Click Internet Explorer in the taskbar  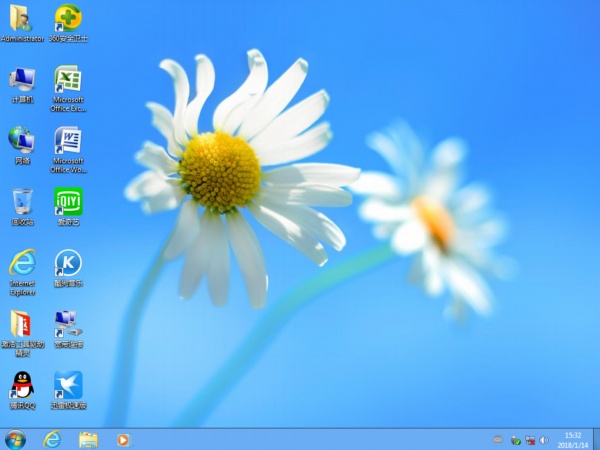(52, 439)
